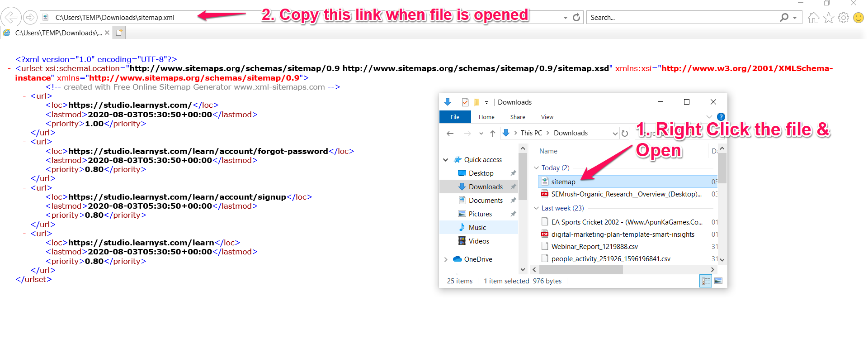This screenshot has height=354, width=868.
Task: Go up one folder level in Explorer
Action: point(493,133)
